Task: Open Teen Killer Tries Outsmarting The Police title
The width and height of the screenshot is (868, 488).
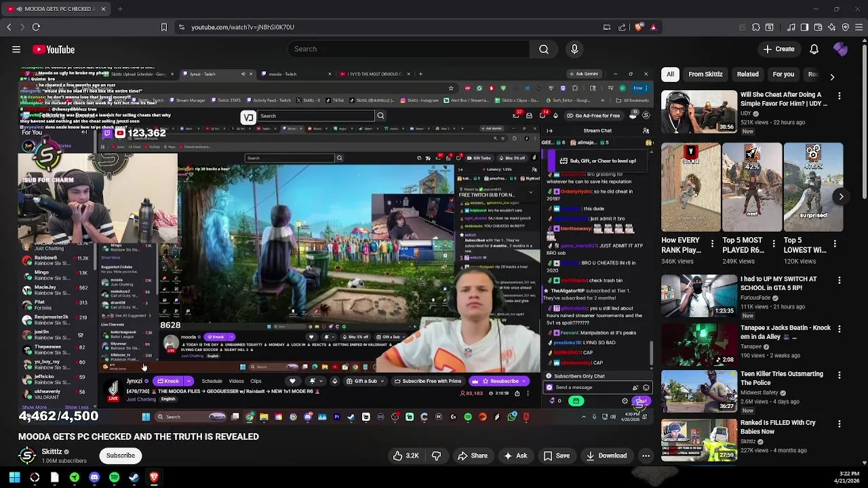Action: (x=781, y=378)
